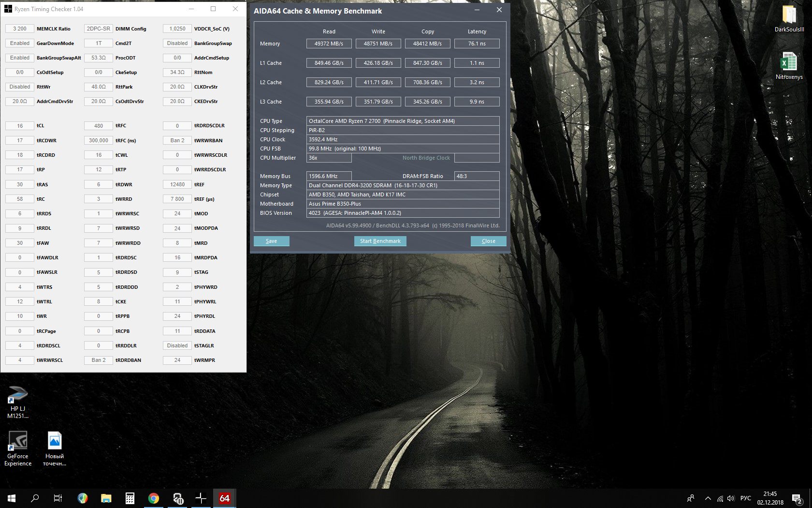
Task: Click the MEMCLK Ratio 3 200 value
Action: 20,29
